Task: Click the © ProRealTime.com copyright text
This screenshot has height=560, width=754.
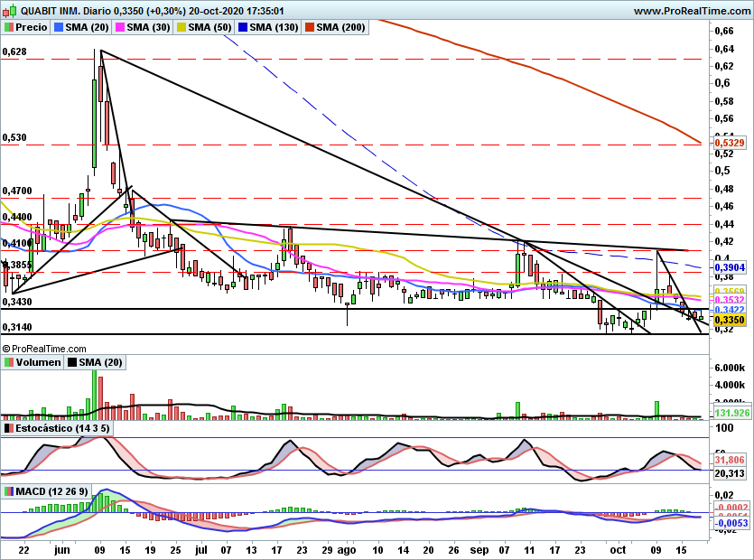Action: 44,348
